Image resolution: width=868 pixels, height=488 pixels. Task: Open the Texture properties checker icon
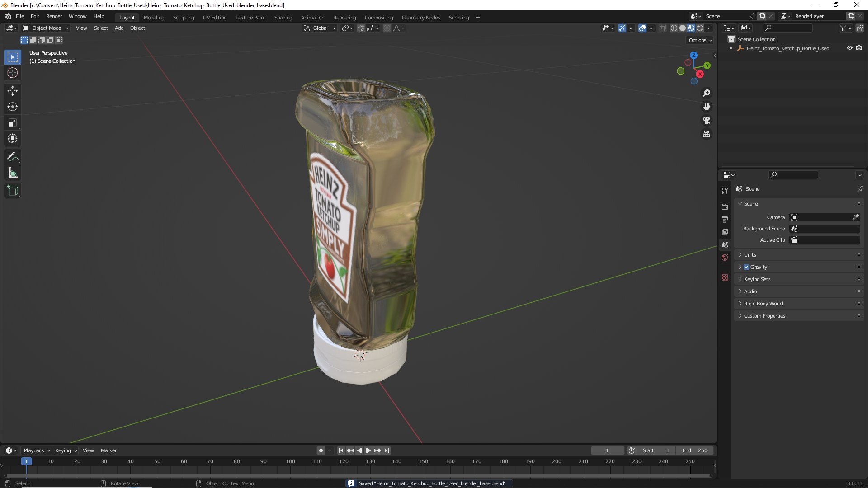click(x=725, y=277)
